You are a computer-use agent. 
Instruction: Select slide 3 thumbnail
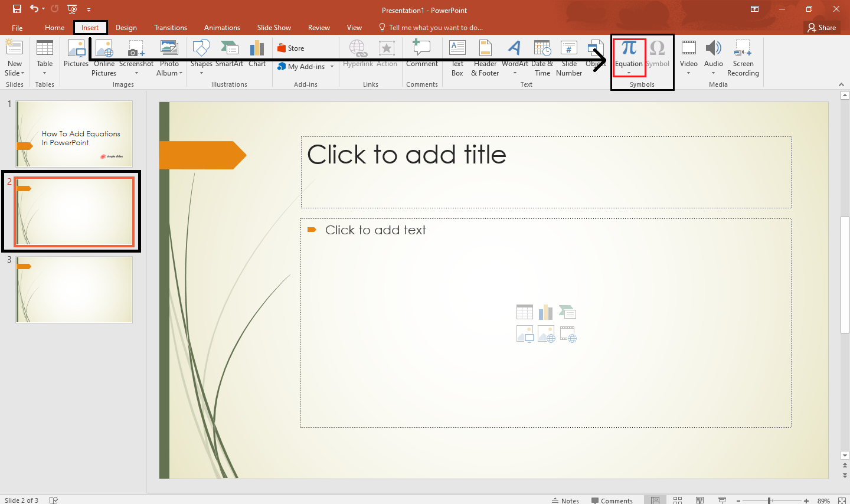point(74,290)
